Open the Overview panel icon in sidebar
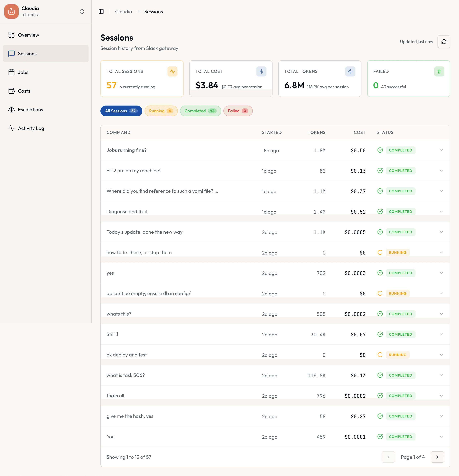The width and height of the screenshot is (459, 476). pos(11,35)
